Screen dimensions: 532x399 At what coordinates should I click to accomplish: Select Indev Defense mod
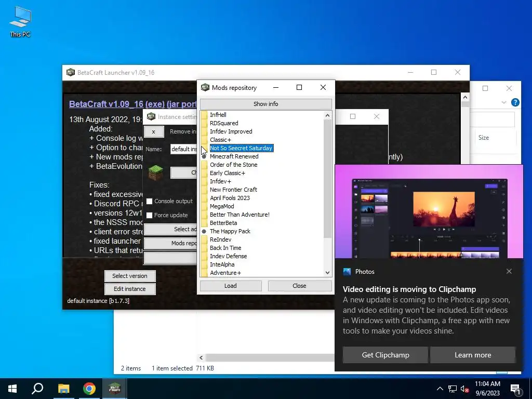(x=229, y=256)
